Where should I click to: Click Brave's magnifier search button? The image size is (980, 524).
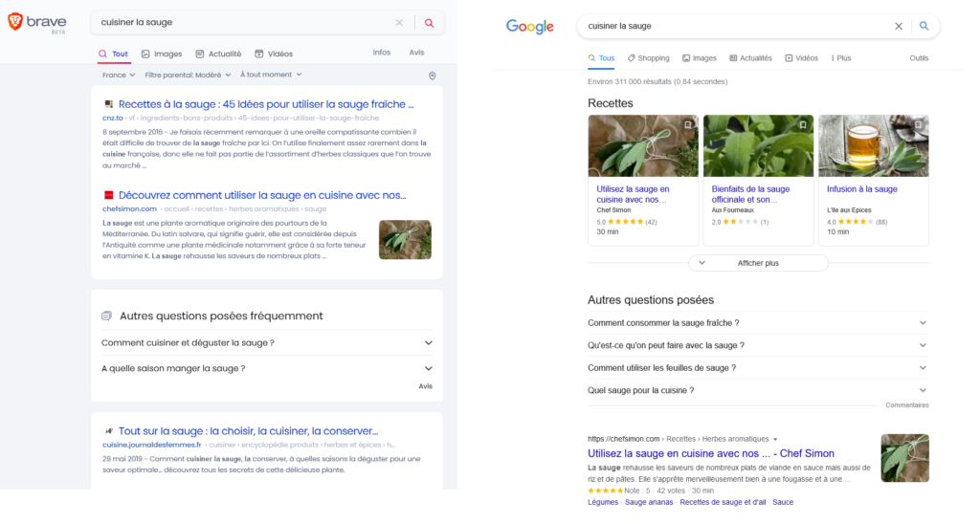[x=430, y=23]
